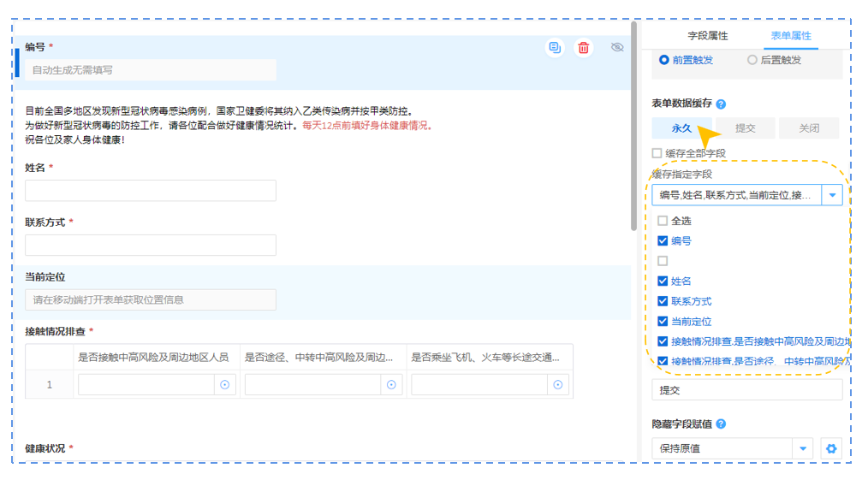The image size is (868, 480).
Task: Click the 姓名 text input field
Action: pyautogui.click(x=151, y=191)
